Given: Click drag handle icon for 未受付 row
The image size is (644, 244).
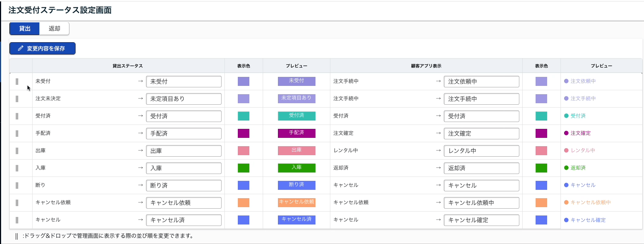Looking at the screenshot, I should (x=17, y=82).
